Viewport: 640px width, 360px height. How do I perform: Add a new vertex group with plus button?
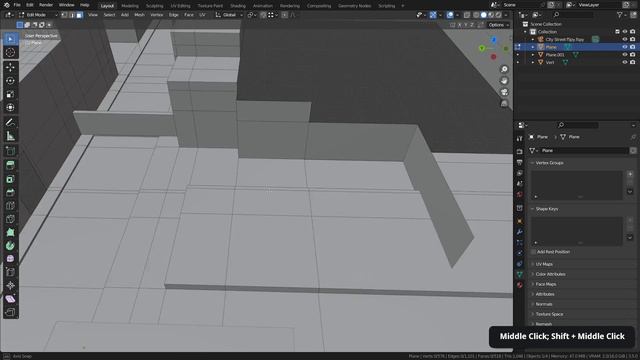(630, 174)
